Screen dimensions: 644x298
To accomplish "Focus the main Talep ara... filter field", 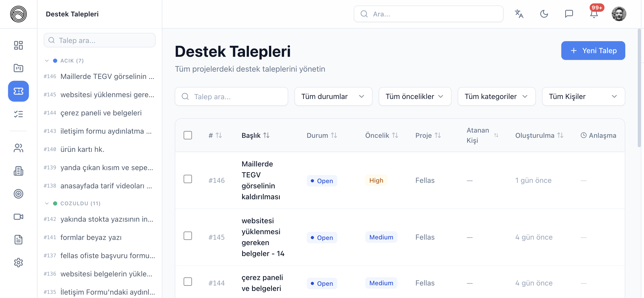I will 231,96.
